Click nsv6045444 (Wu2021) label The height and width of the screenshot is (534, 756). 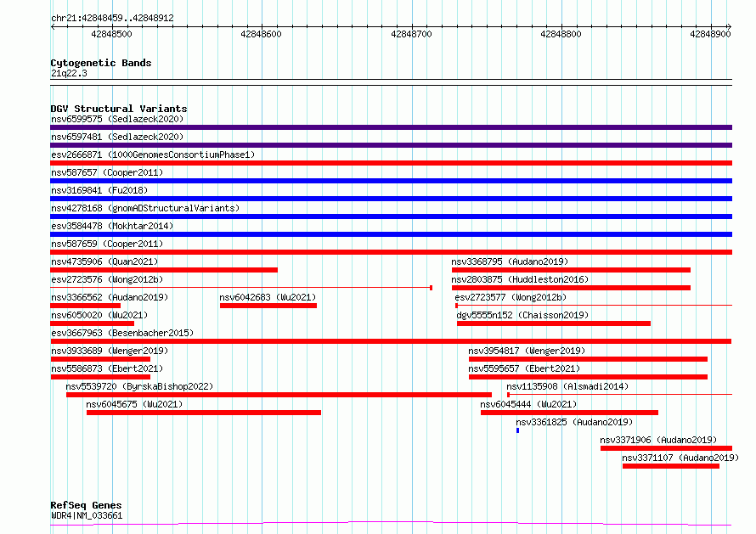click(528, 404)
